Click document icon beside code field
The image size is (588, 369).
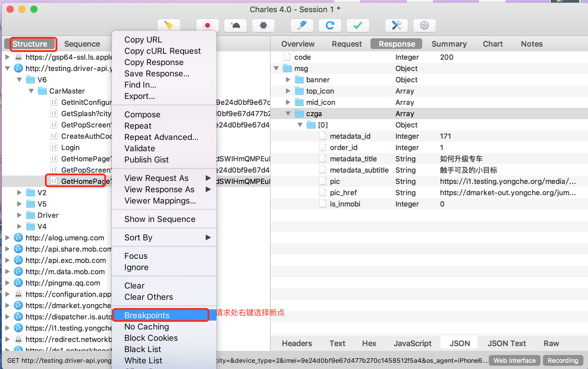[x=287, y=57]
